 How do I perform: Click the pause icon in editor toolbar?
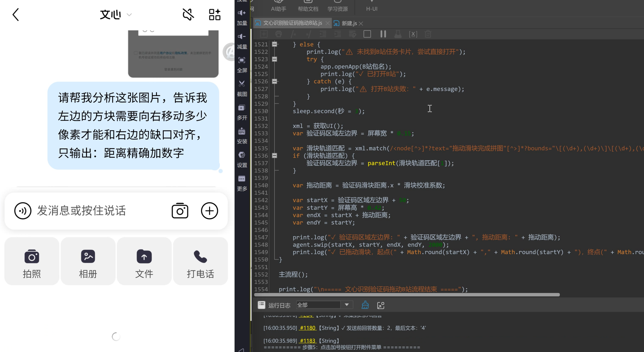pyautogui.click(x=383, y=34)
